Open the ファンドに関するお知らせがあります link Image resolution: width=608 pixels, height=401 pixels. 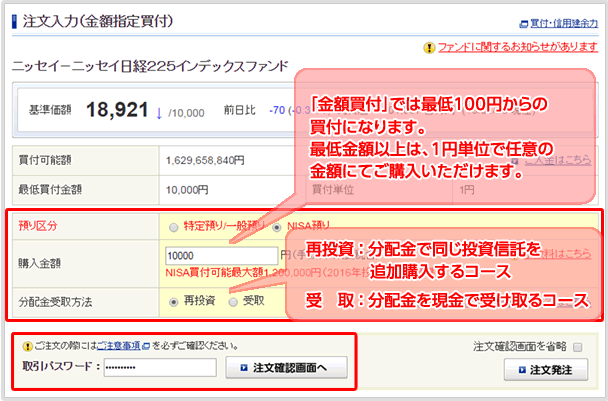click(518, 47)
